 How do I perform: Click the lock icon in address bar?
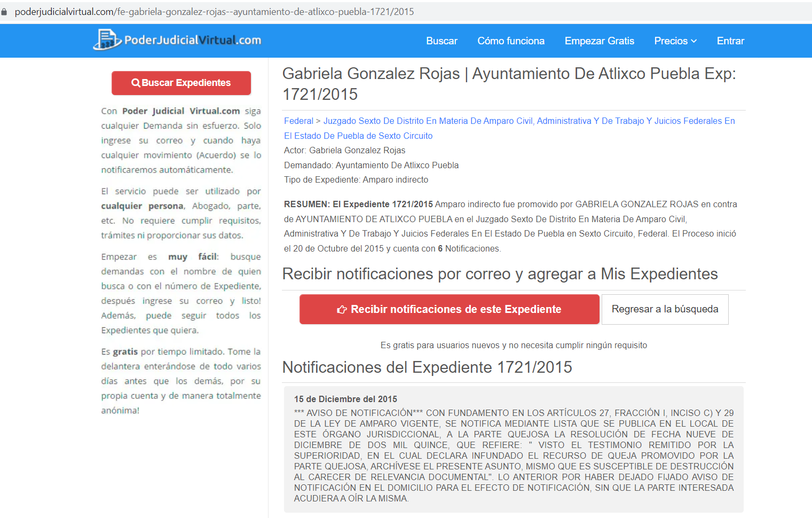point(4,12)
